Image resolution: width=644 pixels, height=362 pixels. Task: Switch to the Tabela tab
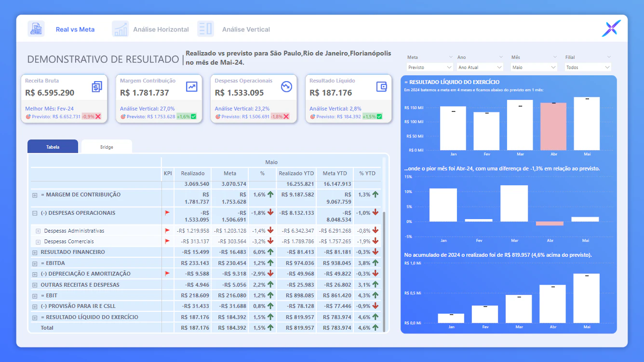coord(53,147)
